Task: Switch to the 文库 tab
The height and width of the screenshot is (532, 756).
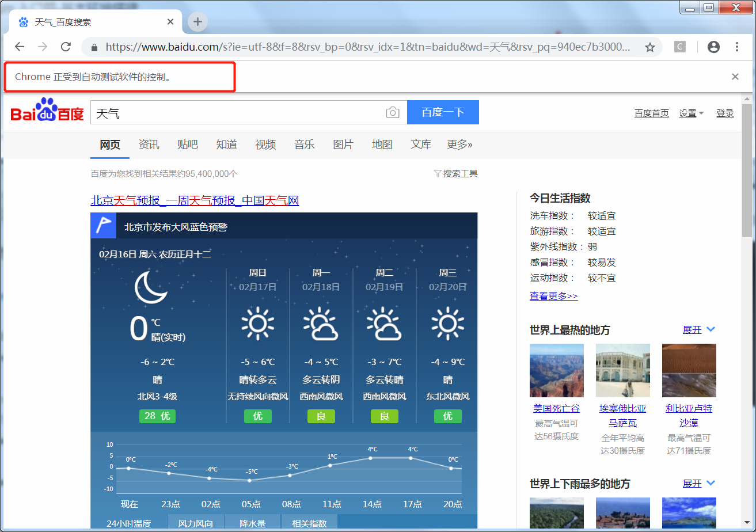Action: [421, 145]
